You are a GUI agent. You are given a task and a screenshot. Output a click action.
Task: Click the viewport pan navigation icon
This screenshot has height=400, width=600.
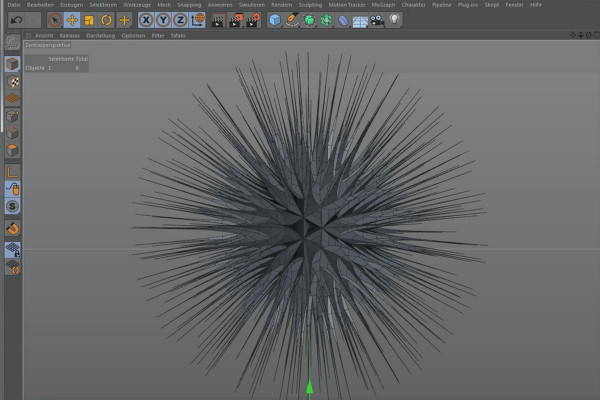click(573, 35)
